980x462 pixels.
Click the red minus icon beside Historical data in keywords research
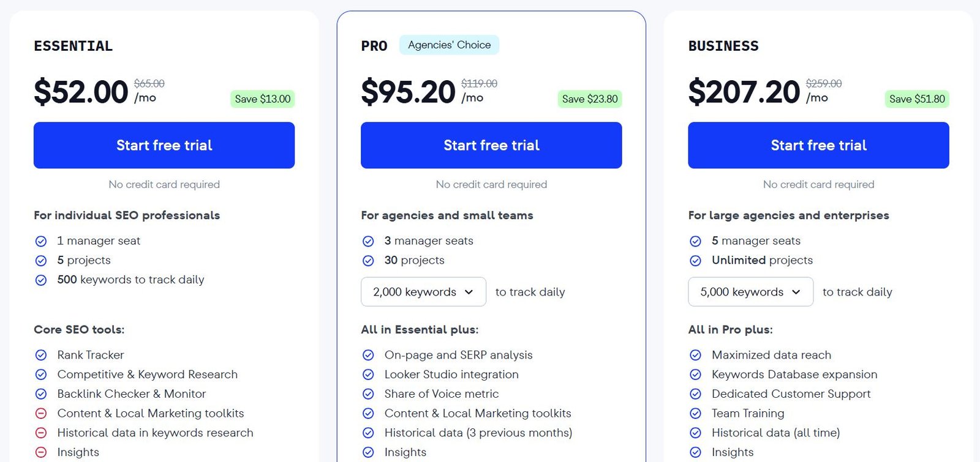pos(41,433)
